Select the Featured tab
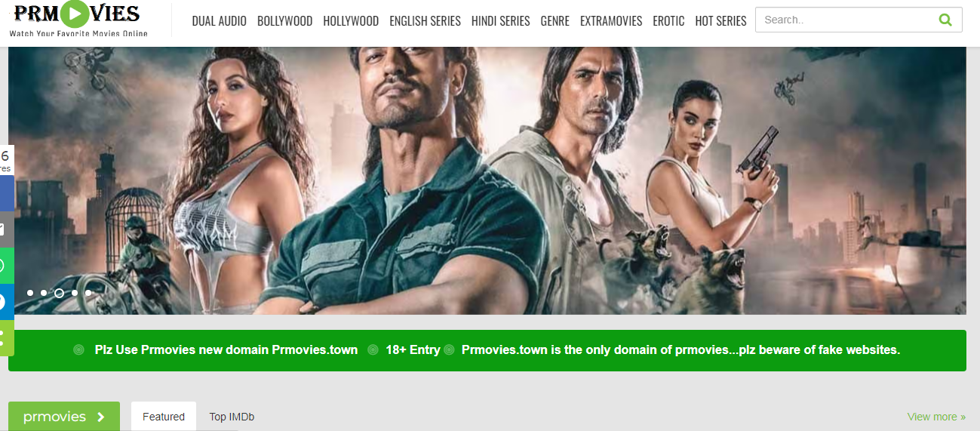This screenshot has width=980, height=431. tap(164, 417)
